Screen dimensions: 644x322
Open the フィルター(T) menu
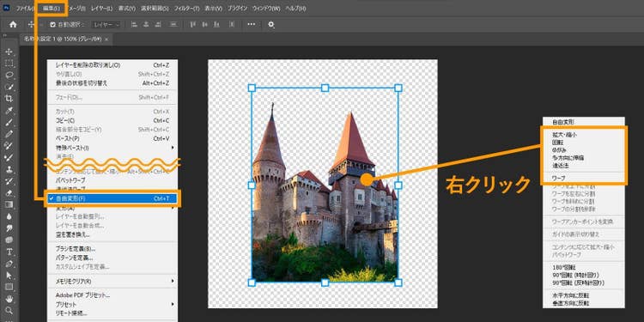tap(187, 9)
